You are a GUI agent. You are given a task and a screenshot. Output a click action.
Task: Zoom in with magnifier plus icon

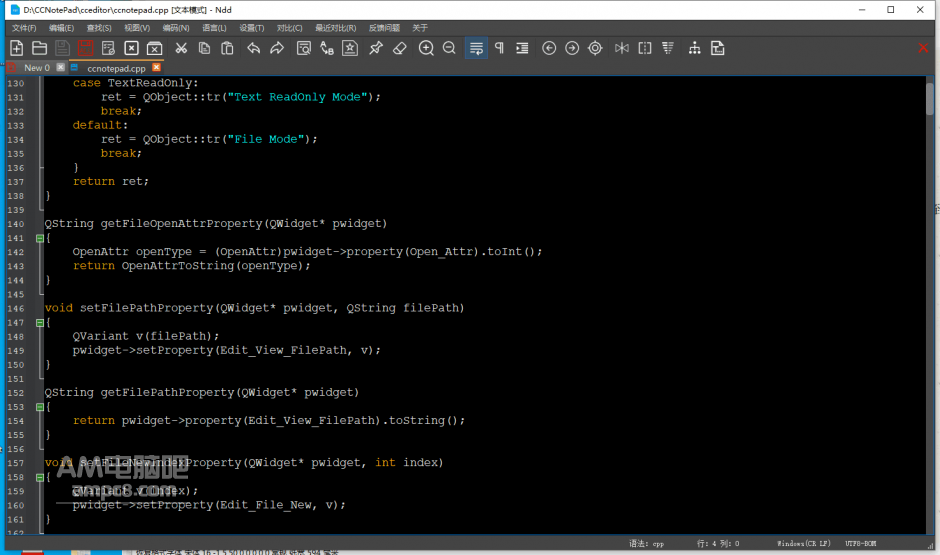click(x=426, y=49)
